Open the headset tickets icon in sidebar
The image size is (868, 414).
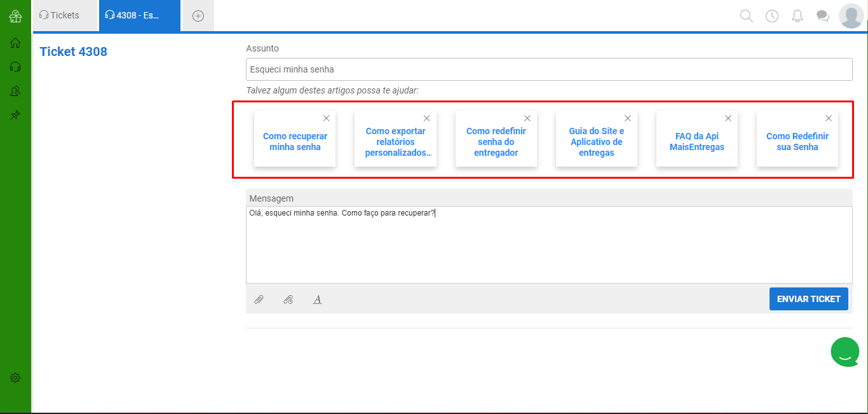coord(15,67)
